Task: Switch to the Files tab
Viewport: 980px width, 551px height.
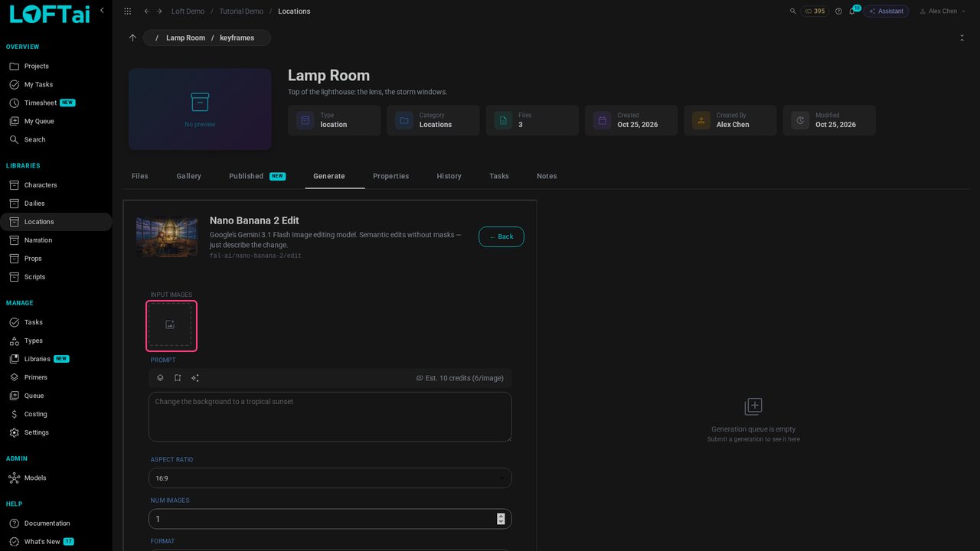Action: (140, 176)
